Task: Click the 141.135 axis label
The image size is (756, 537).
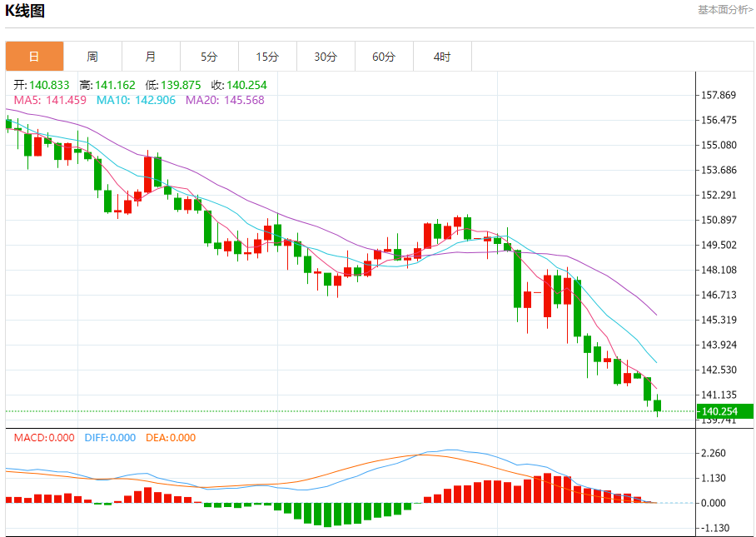Action: click(x=719, y=395)
